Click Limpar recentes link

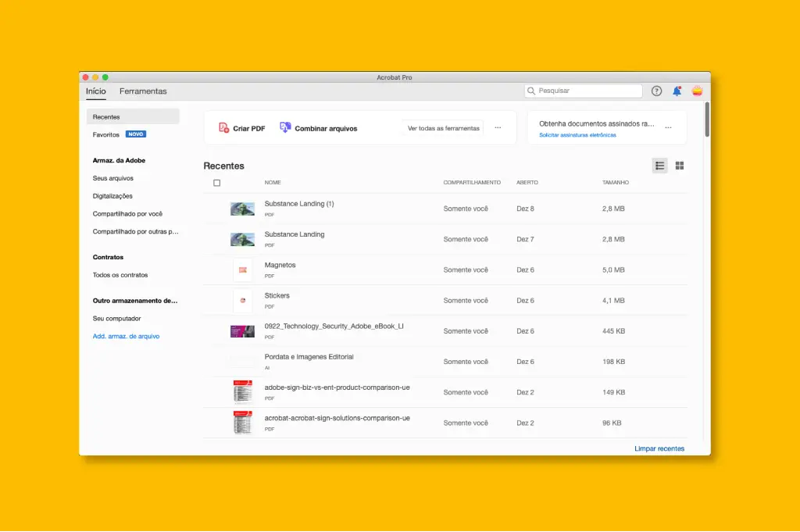point(659,449)
